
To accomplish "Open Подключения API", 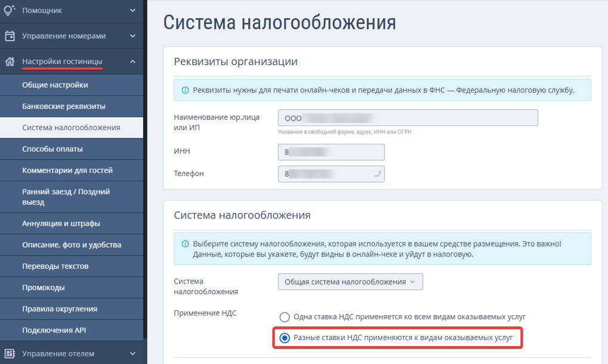I will (72, 330).
